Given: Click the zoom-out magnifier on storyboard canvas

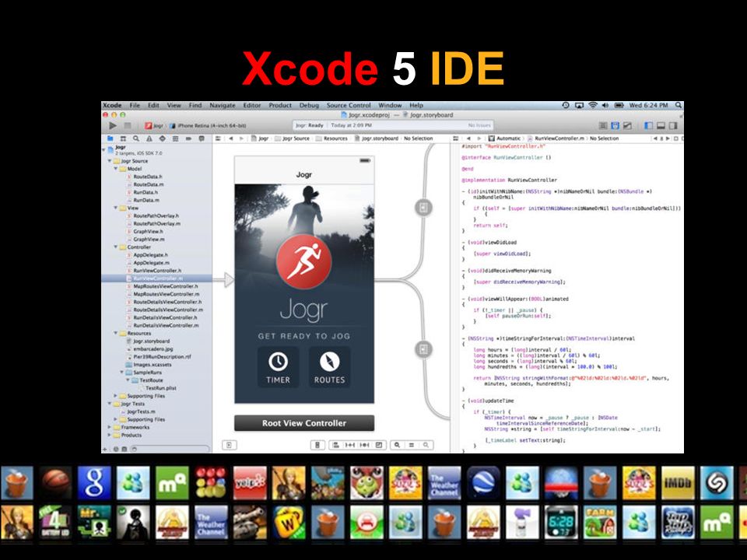Looking at the screenshot, I should tap(397, 445).
